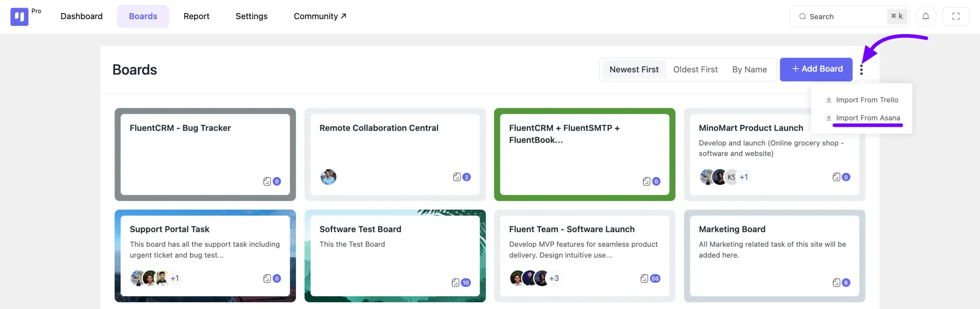The image size is (980, 309).
Task: Click task count icon on Software Test Board
Action: tap(456, 283)
